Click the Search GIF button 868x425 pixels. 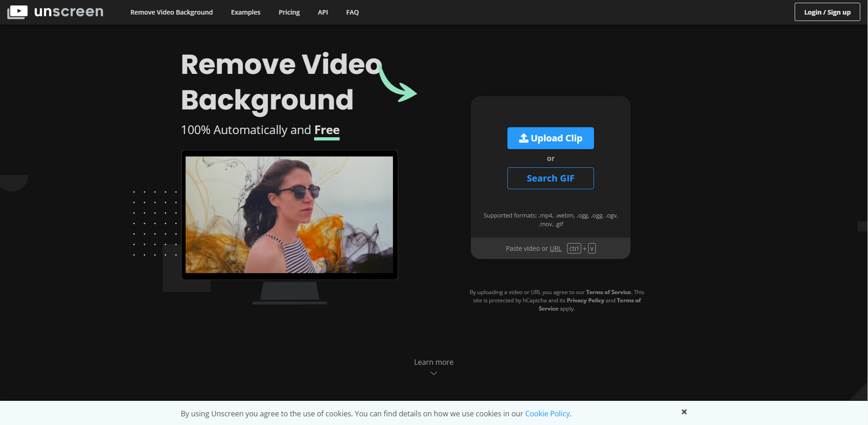tap(550, 178)
